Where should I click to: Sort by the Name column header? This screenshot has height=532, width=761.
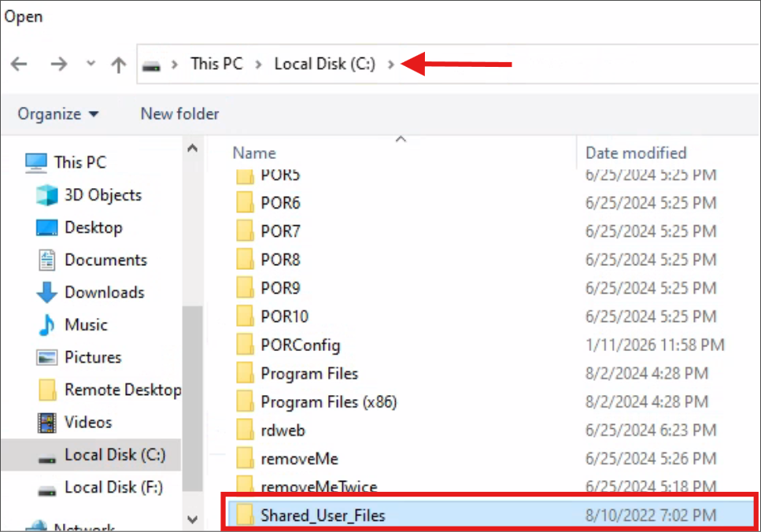click(254, 153)
